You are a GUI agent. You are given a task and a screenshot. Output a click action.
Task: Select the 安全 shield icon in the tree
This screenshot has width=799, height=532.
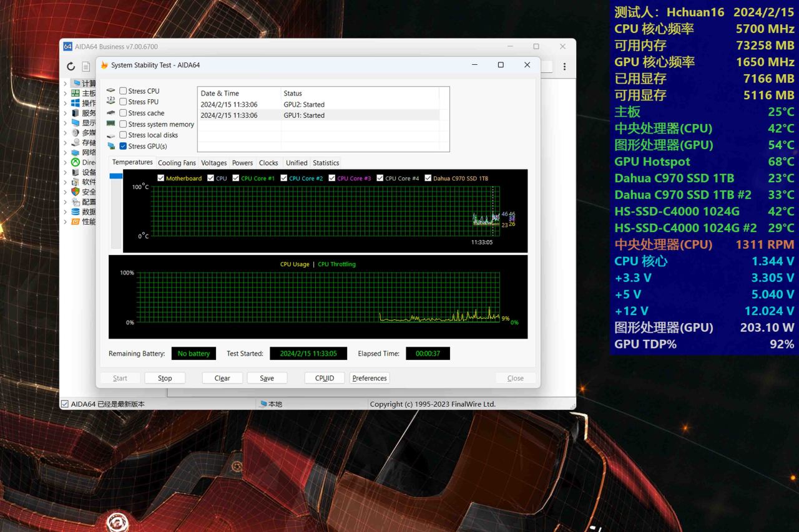76,192
